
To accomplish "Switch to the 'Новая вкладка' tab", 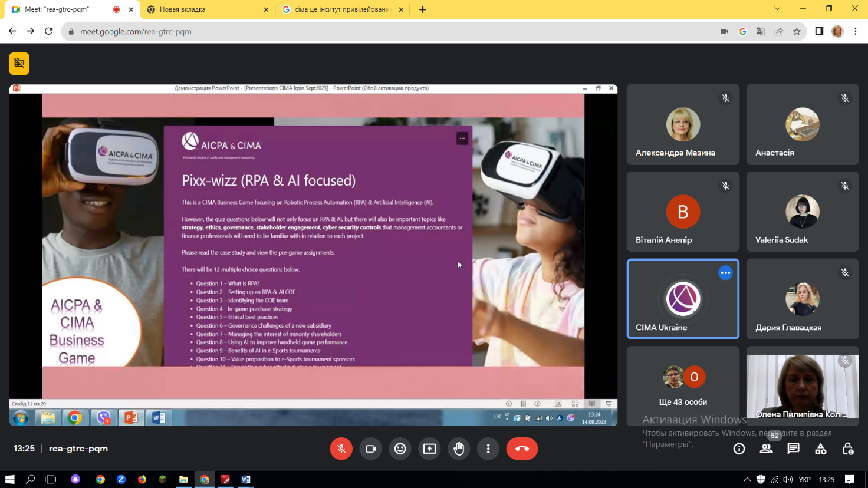I will click(208, 9).
